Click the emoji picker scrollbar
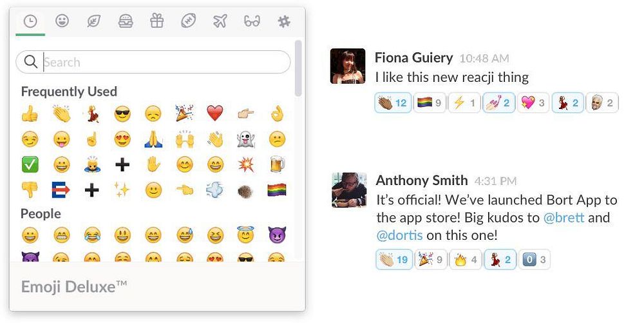 tap(298, 68)
